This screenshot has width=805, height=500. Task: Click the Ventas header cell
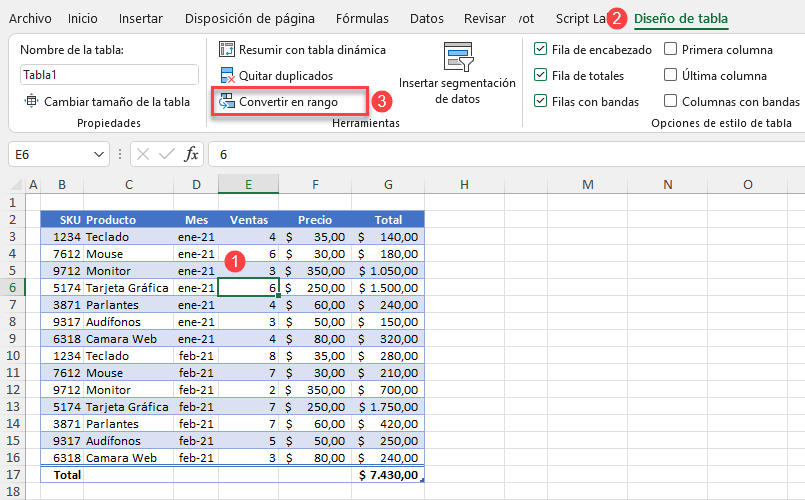click(x=248, y=220)
